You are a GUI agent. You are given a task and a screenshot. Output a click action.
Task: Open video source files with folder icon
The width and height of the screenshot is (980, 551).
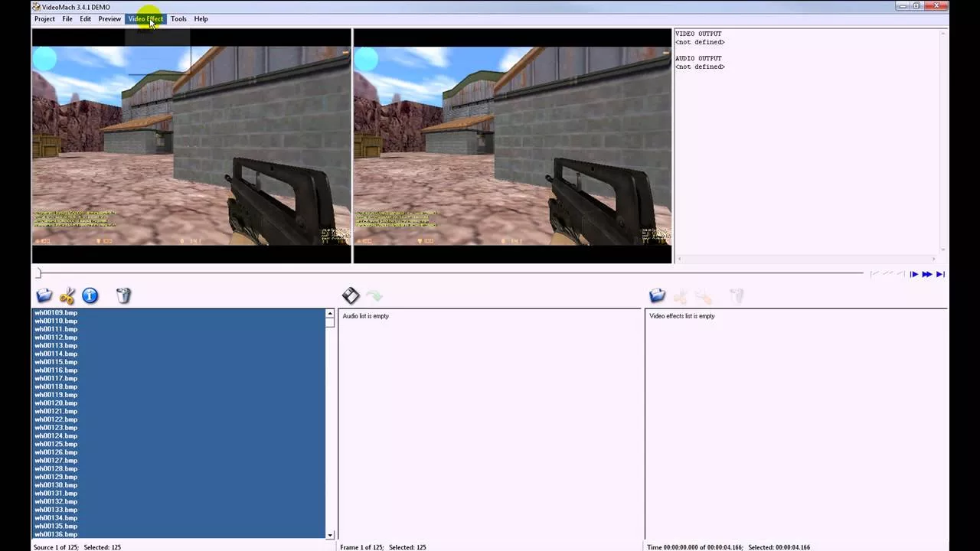pyautogui.click(x=44, y=295)
